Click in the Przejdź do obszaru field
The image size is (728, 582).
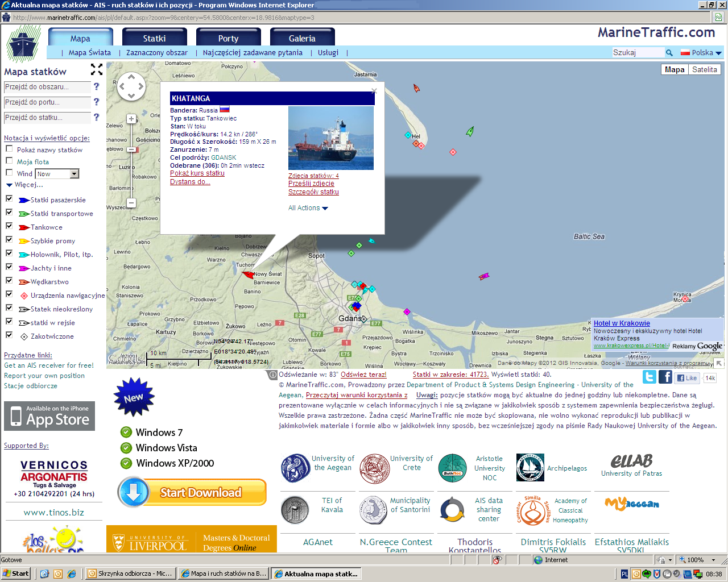coord(47,87)
